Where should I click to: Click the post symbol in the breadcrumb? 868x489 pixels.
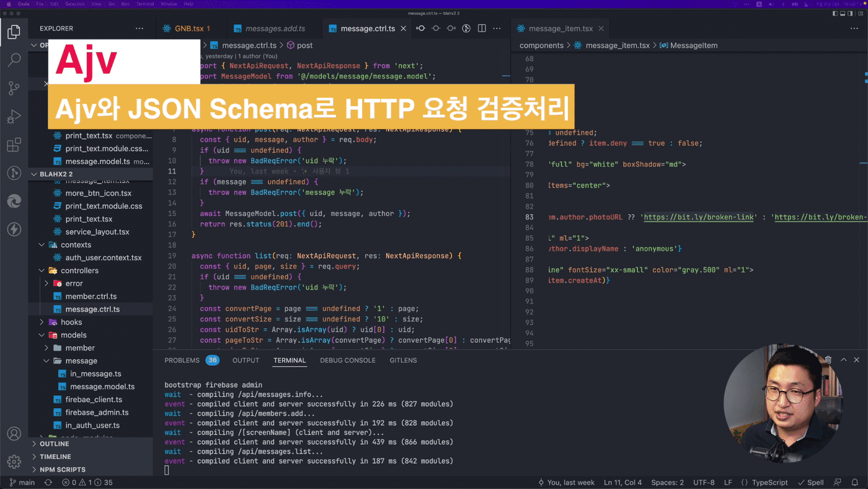click(x=300, y=45)
